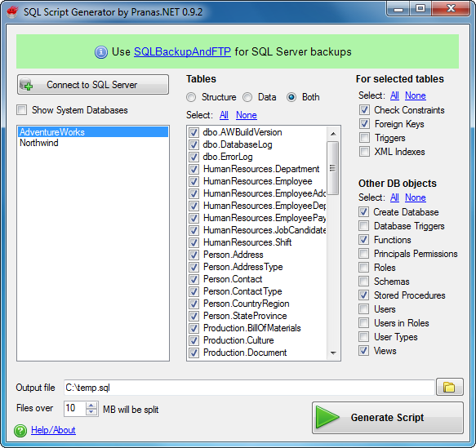Uncheck Check Constraints option
Image resolution: width=476 pixels, height=448 pixels.
coord(364,110)
